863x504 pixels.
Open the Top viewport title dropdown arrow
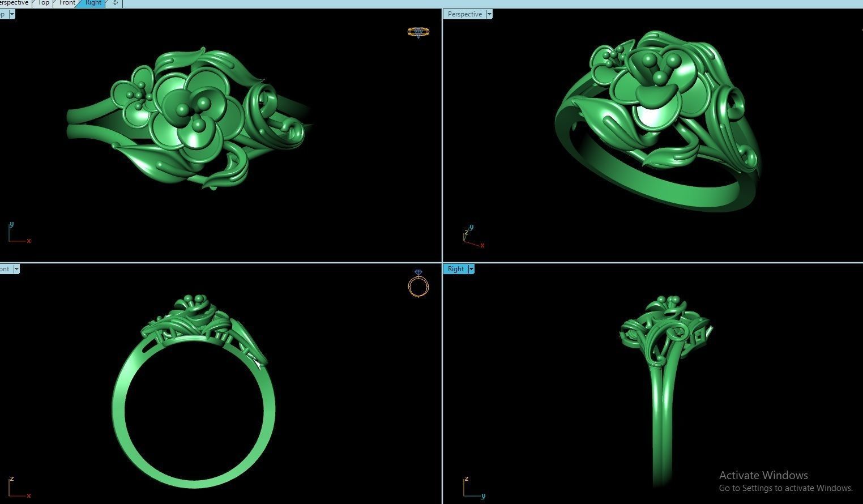pyautogui.click(x=12, y=14)
